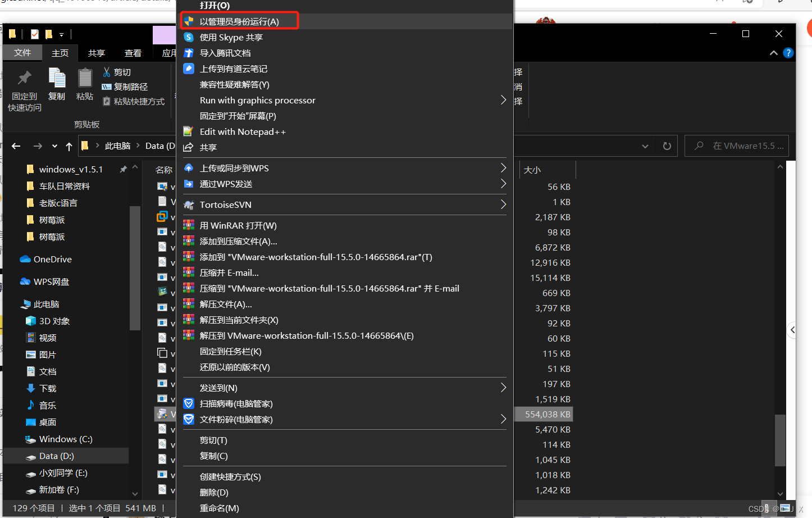Expand the 上传或同步到WPS submenu

point(503,168)
